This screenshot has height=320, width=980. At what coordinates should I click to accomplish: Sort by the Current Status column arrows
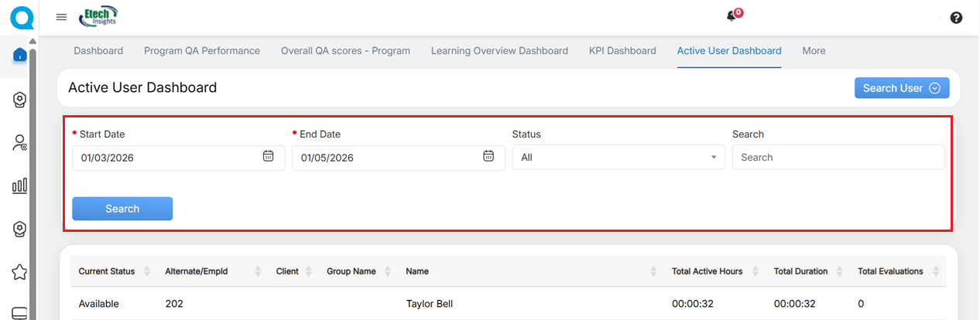144,271
